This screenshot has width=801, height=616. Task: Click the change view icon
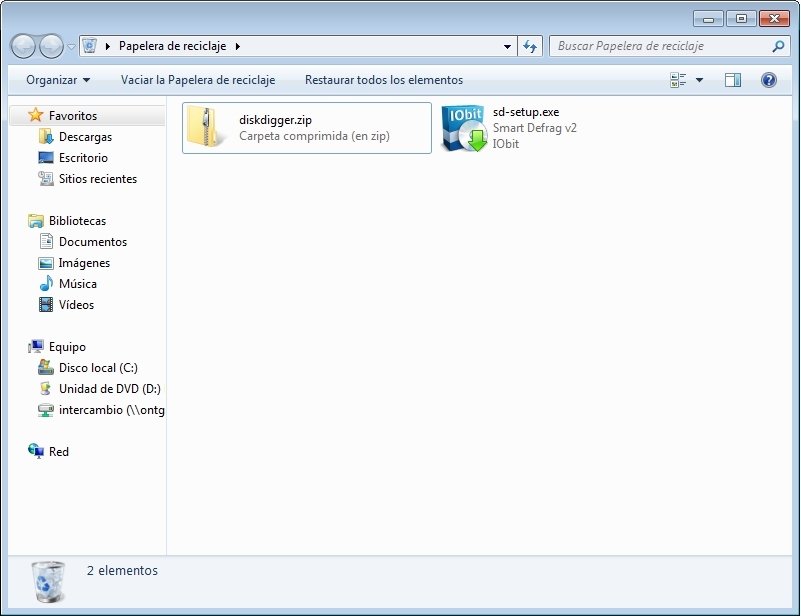pos(678,80)
